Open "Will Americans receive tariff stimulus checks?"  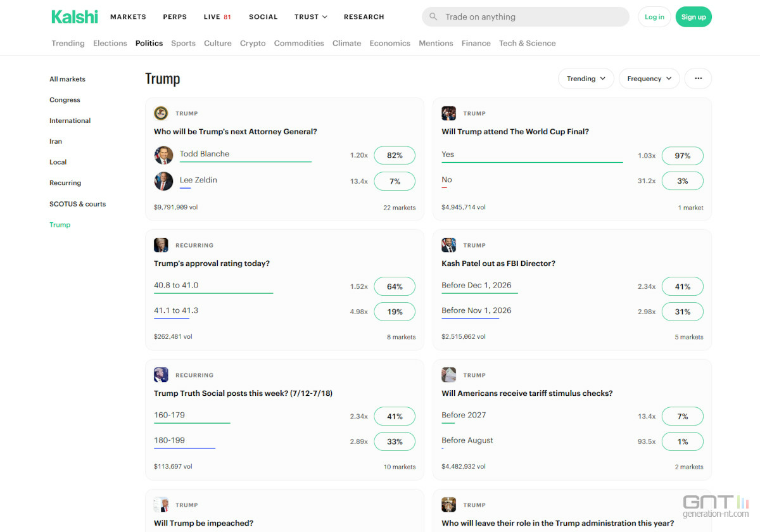coord(527,393)
